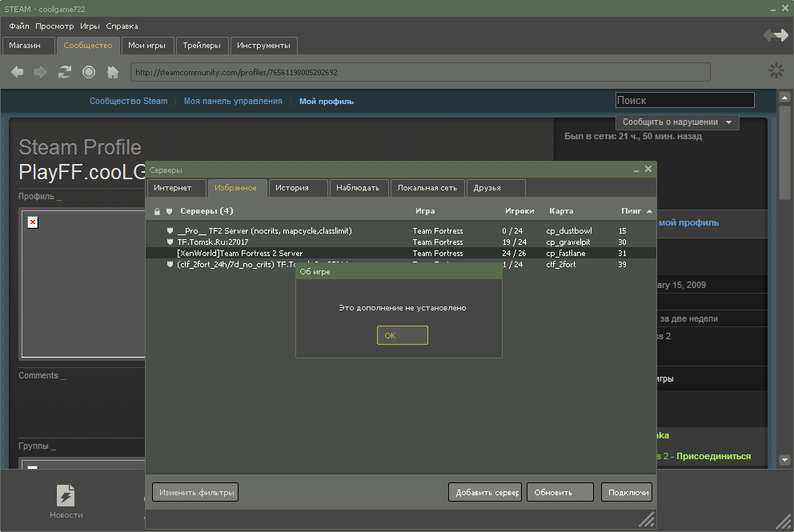Sort by the Серверы (4) name column
This screenshot has width=794, height=532.
[x=207, y=210]
